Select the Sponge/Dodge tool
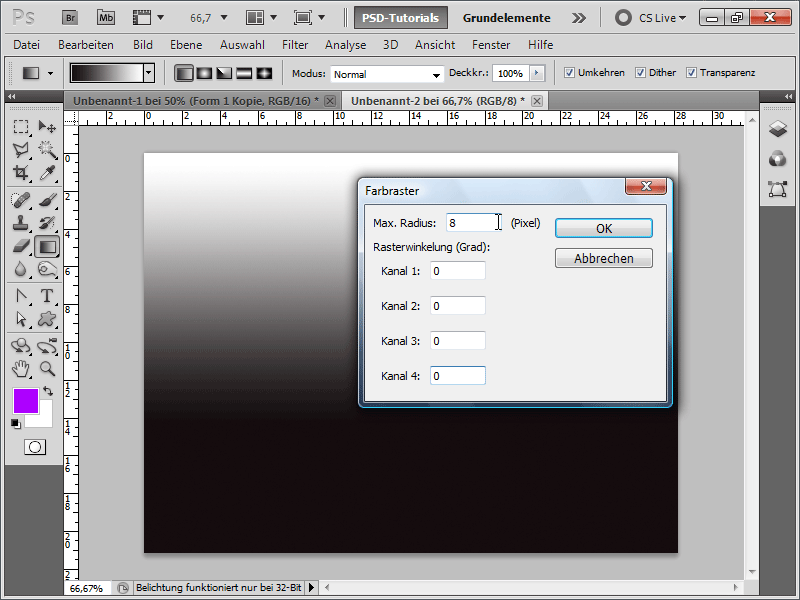This screenshot has width=800, height=600. click(x=47, y=269)
